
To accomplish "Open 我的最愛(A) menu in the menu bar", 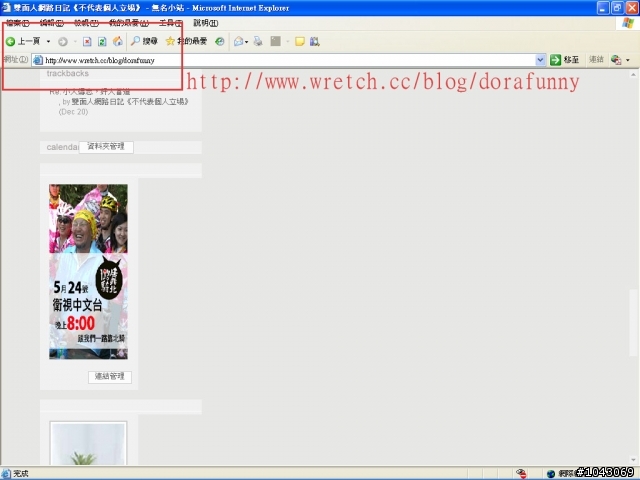I will point(129,23).
